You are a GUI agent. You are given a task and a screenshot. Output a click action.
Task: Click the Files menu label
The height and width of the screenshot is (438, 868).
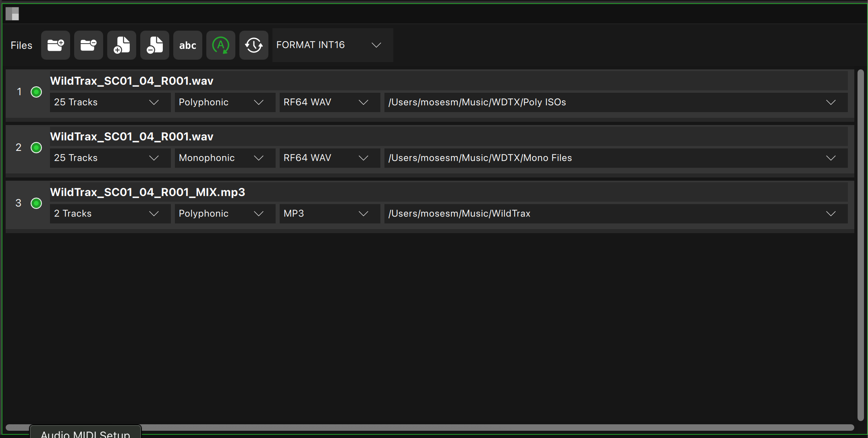[21, 45]
